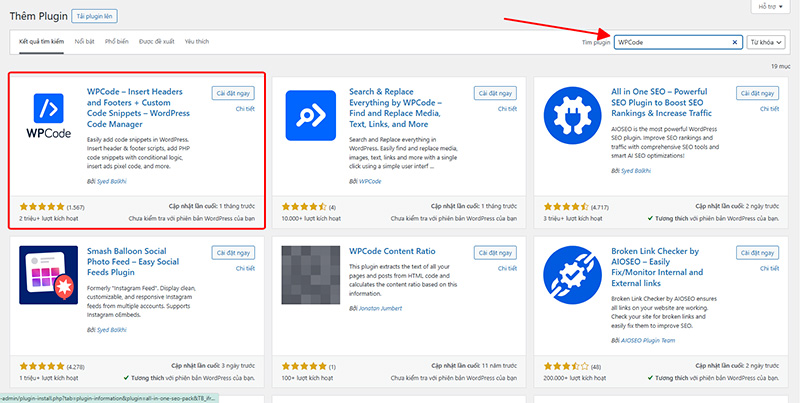Open Chi tiết for All in One SEO
Viewport: 800px width, 403px height.
(769, 109)
